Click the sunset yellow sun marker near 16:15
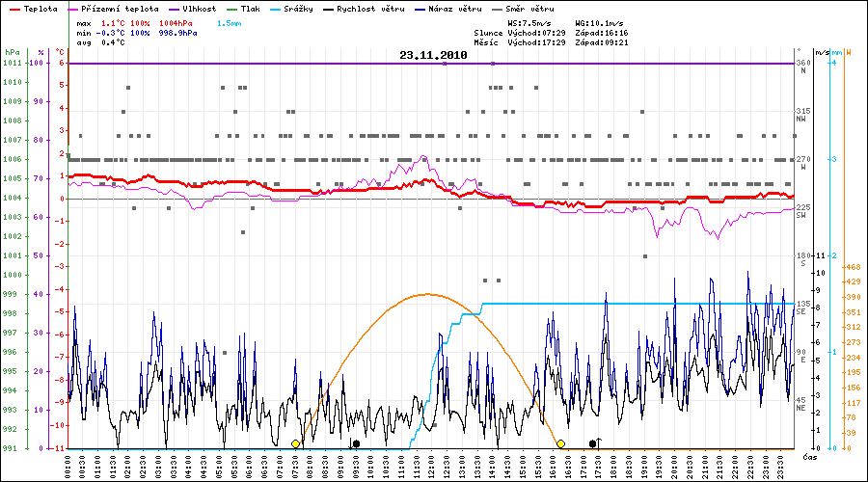 560,443
